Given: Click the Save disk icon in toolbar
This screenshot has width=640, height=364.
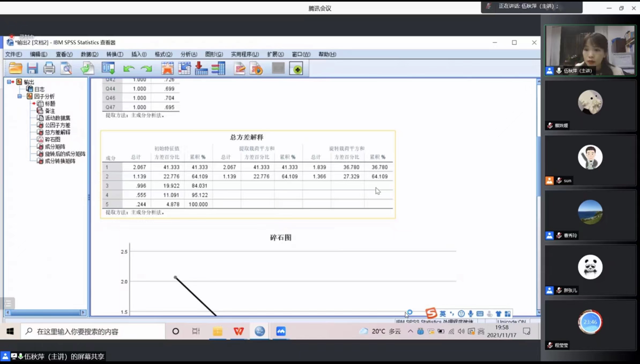Looking at the screenshot, I should click(x=32, y=68).
